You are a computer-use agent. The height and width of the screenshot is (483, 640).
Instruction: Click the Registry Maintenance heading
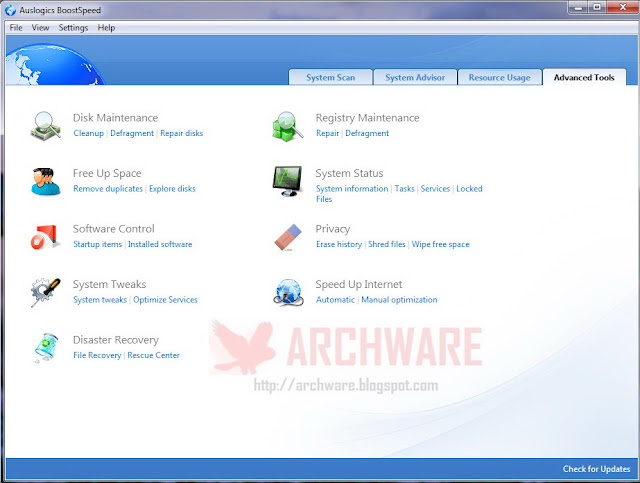coord(367,118)
